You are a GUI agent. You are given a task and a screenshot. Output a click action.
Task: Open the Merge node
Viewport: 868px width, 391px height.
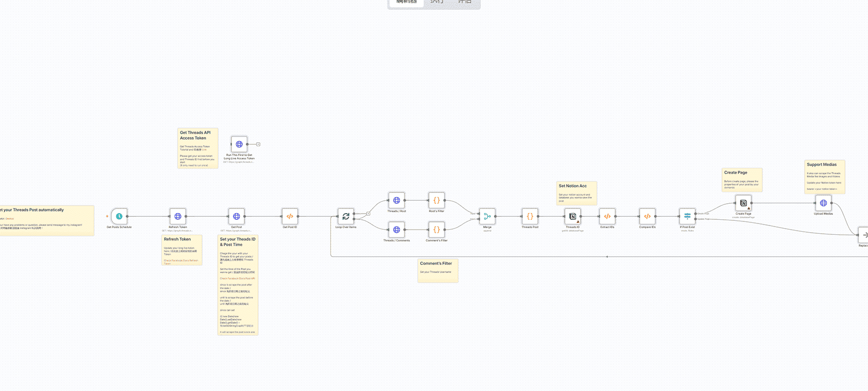[x=487, y=216]
